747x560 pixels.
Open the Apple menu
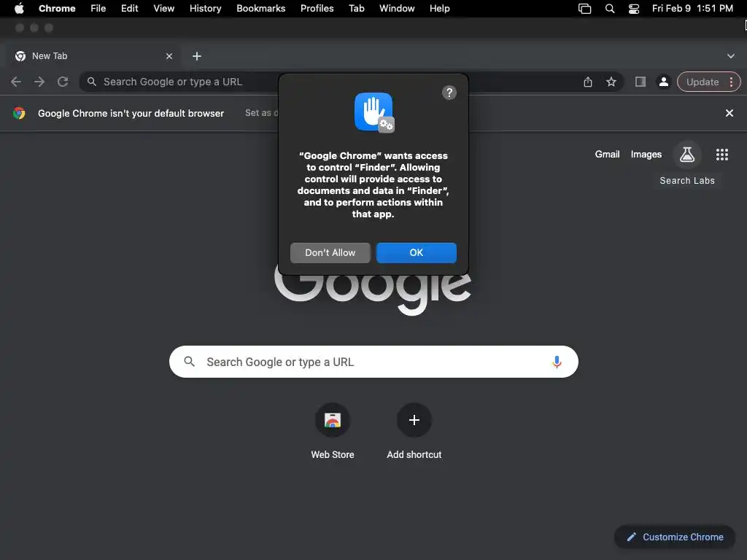click(19, 8)
